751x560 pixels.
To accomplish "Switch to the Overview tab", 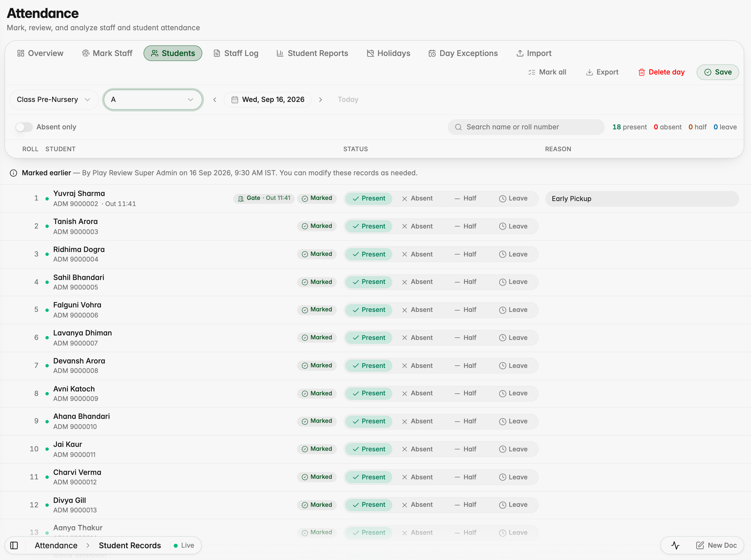I will [x=40, y=53].
